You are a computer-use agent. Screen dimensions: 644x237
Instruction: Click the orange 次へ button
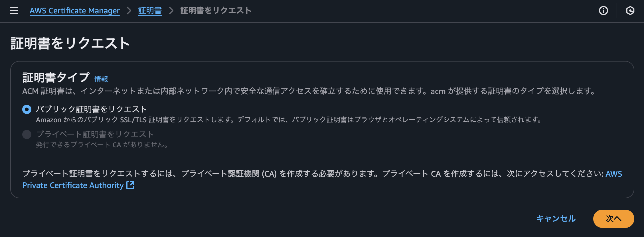(x=613, y=219)
